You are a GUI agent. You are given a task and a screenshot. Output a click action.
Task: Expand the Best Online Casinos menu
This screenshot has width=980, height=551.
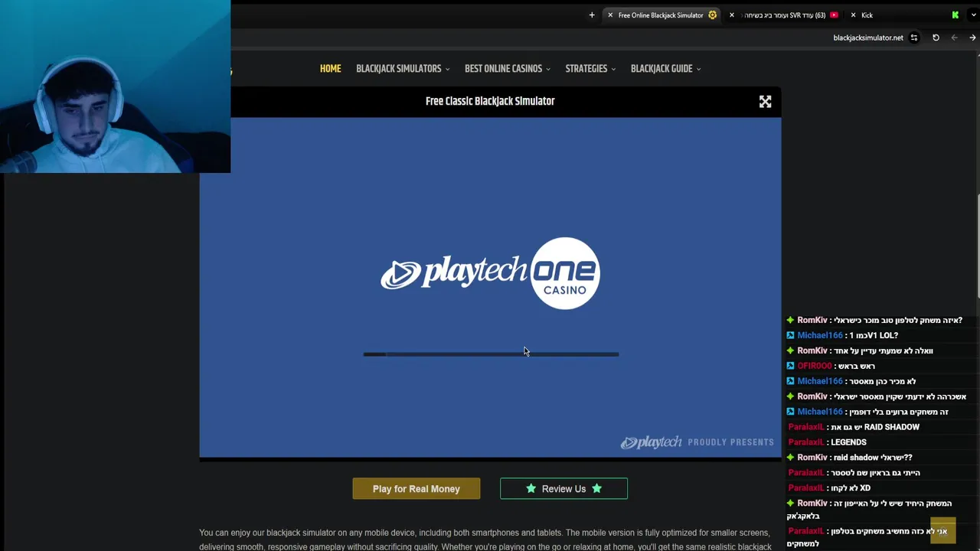tap(507, 69)
